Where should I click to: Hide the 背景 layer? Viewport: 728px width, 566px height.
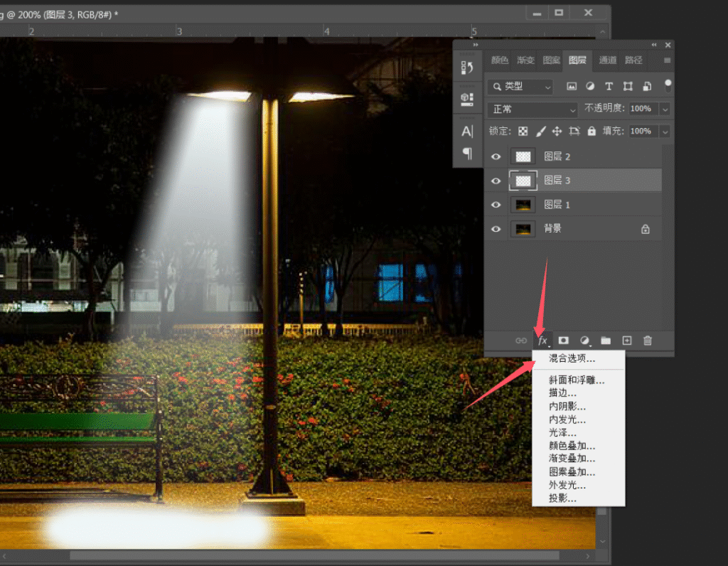(x=496, y=229)
